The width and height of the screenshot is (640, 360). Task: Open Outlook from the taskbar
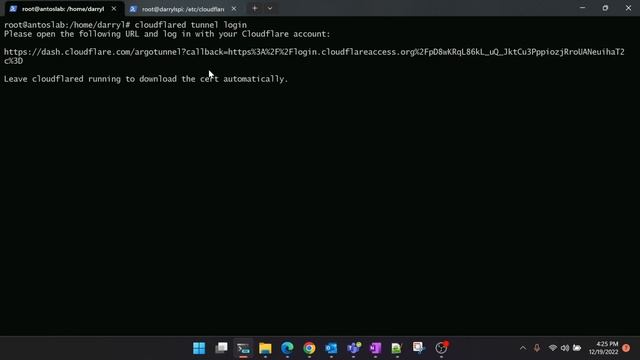[x=331, y=348]
